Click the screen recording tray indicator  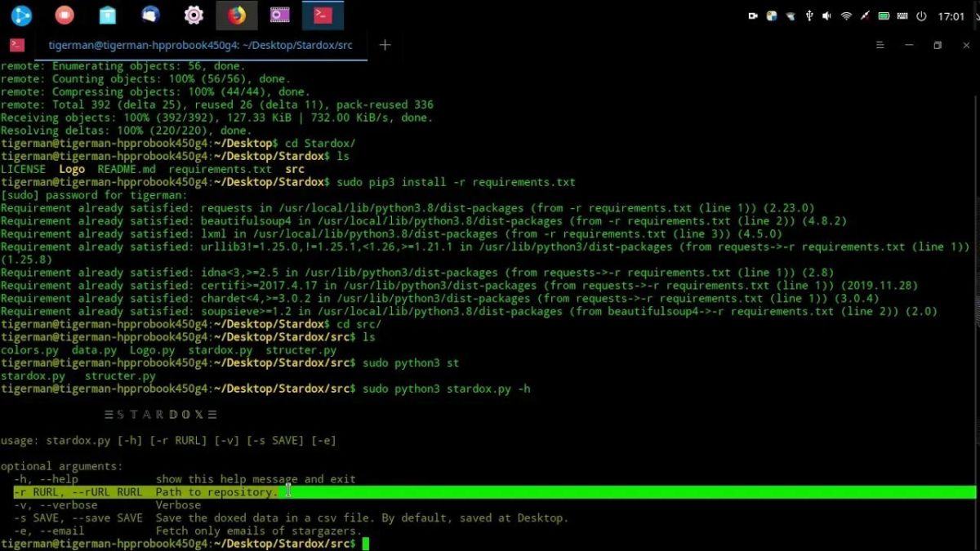point(753,16)
